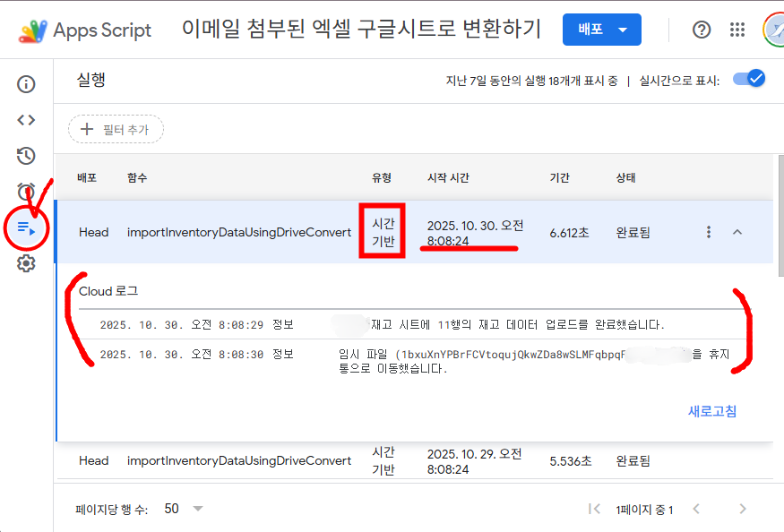The height and width of the screenshot is (532, 784).
Task: Click the 새로고침 link in logs
Action: coord(712,411)
